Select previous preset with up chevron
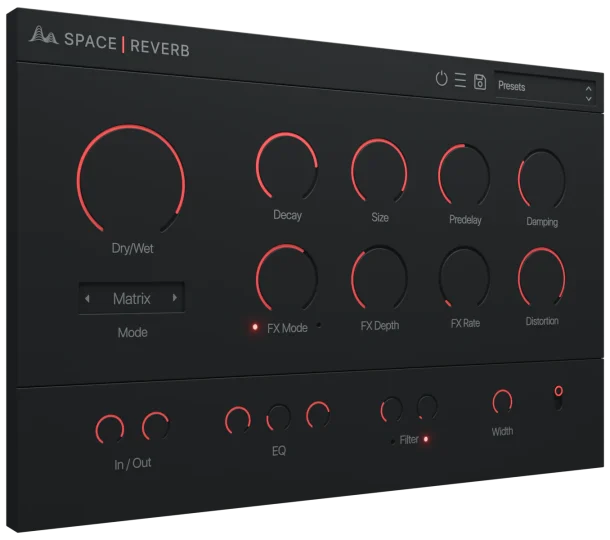The image size is (610, 540). point(589,89)
